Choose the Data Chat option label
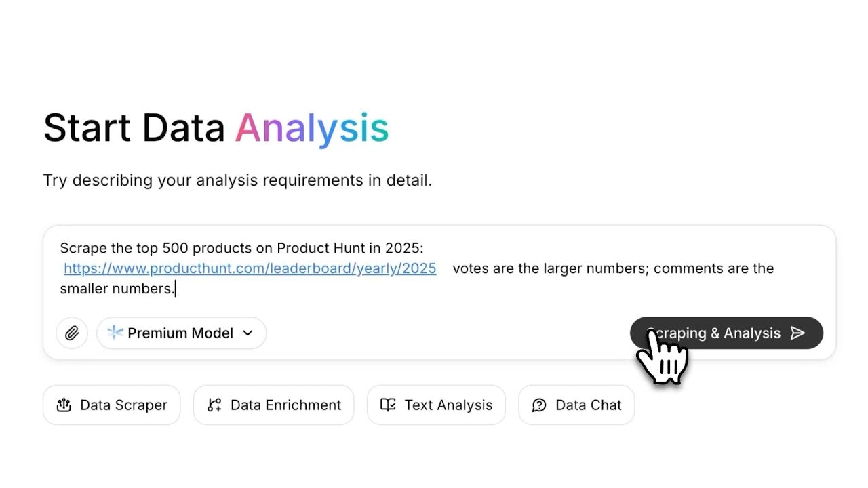The image size is (868, 488). [x=588, y=405]
